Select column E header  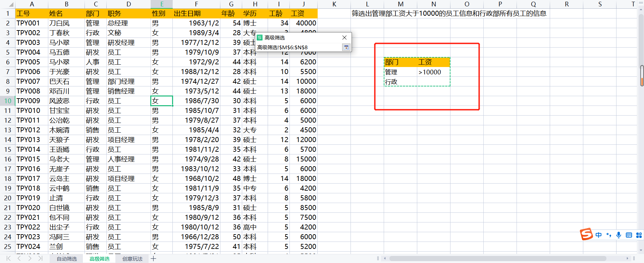coord(162,4)
